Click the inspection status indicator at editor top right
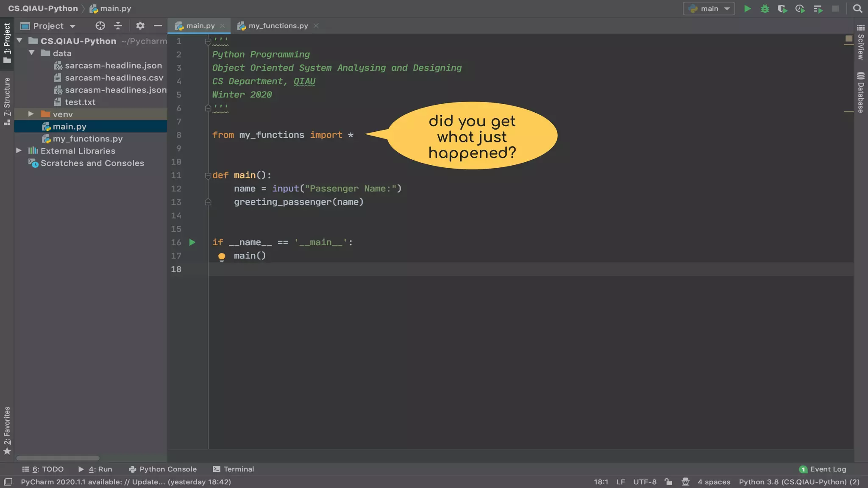Viewport: 868px width, 488px height. pyautogui.click(x=849, y=39)
